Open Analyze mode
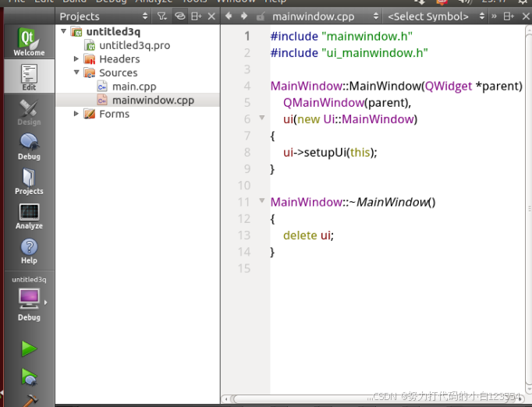The image size is (532, 407). pyautogui.click(x=29, y=216)
